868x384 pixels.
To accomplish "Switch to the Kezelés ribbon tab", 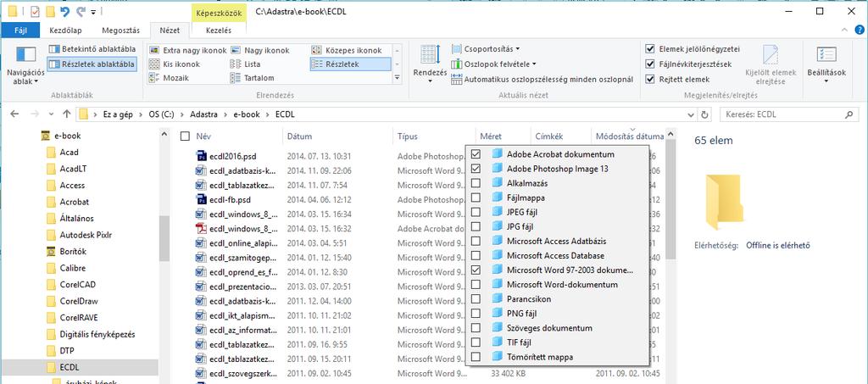I will (218, 31).
